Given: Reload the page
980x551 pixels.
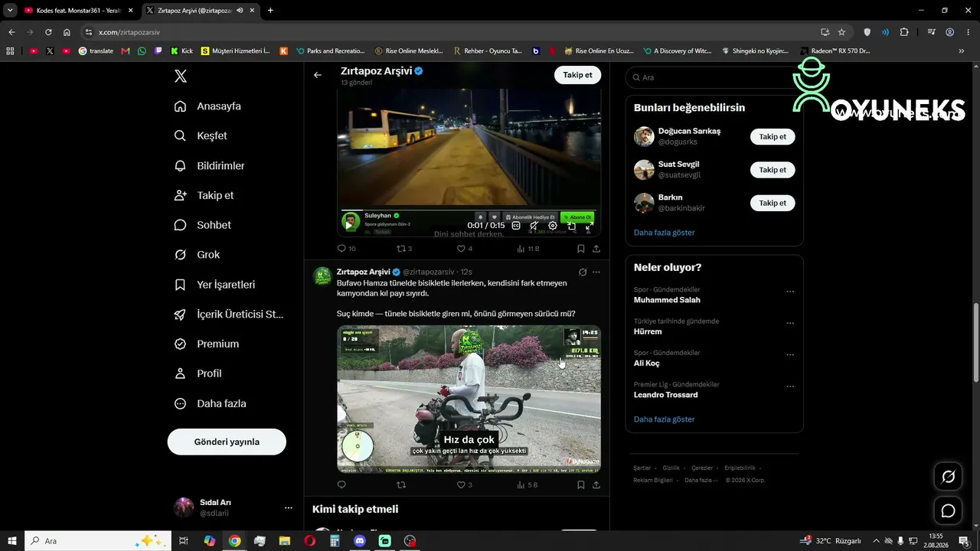Looking at the screenshot, I should click(x=48, y=32).
